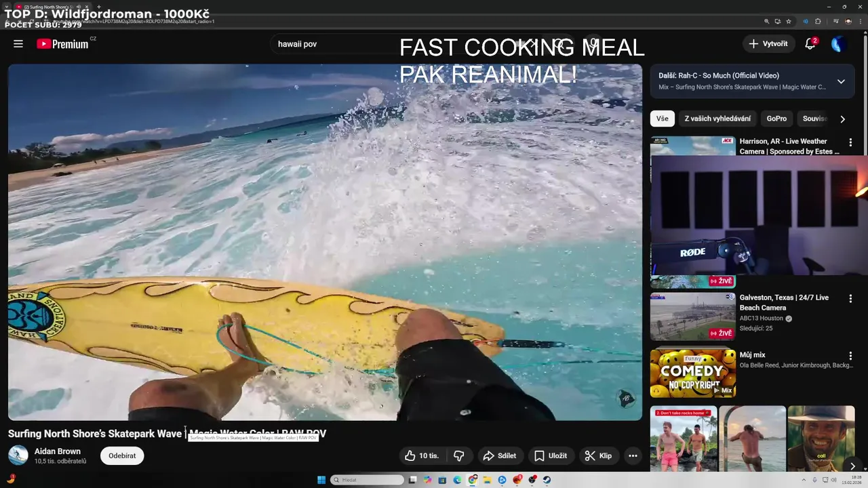The image size is (868, 488).
Task: Open Aidan Brown channel name link
Action: (58, 451)
